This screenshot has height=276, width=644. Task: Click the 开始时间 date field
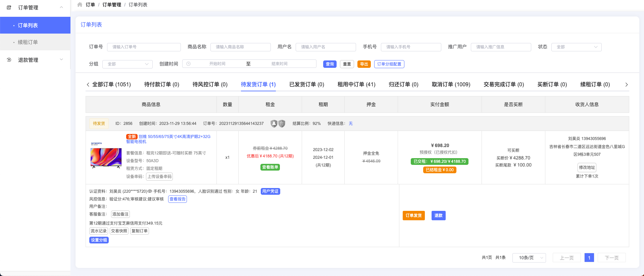[217, 64]
